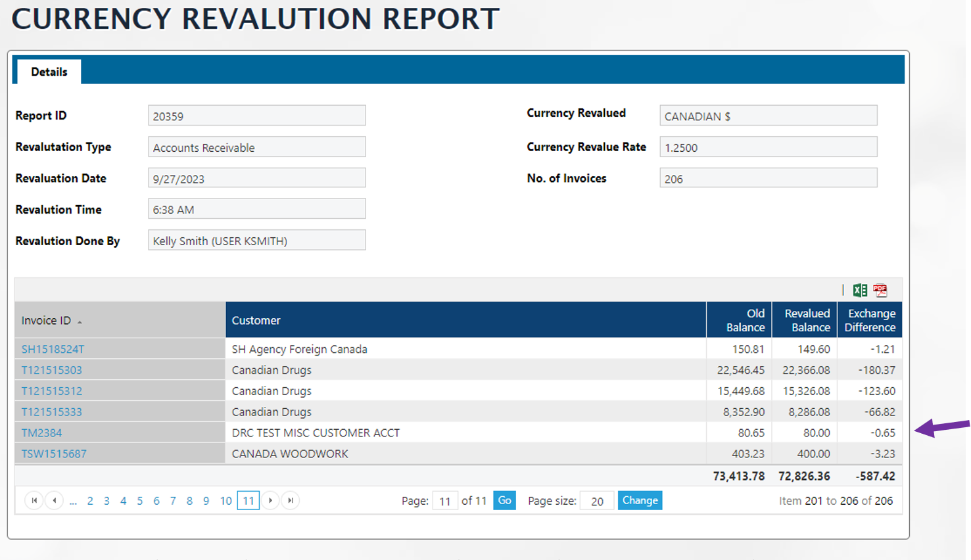Viewport: 971px width, 560px height.
Task: Open the Details tab
Action: (x=49, y=72)
